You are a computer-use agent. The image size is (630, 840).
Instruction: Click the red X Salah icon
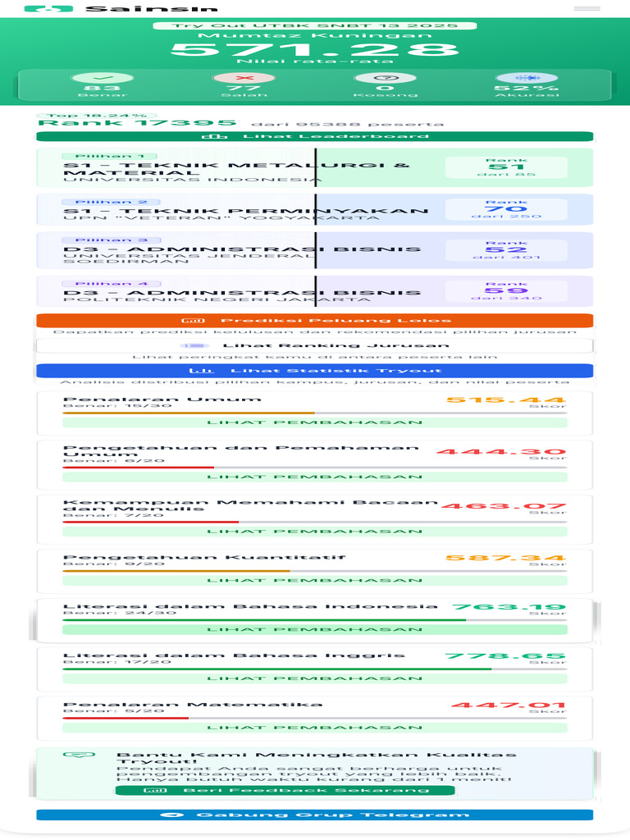[x=244, y=78]
